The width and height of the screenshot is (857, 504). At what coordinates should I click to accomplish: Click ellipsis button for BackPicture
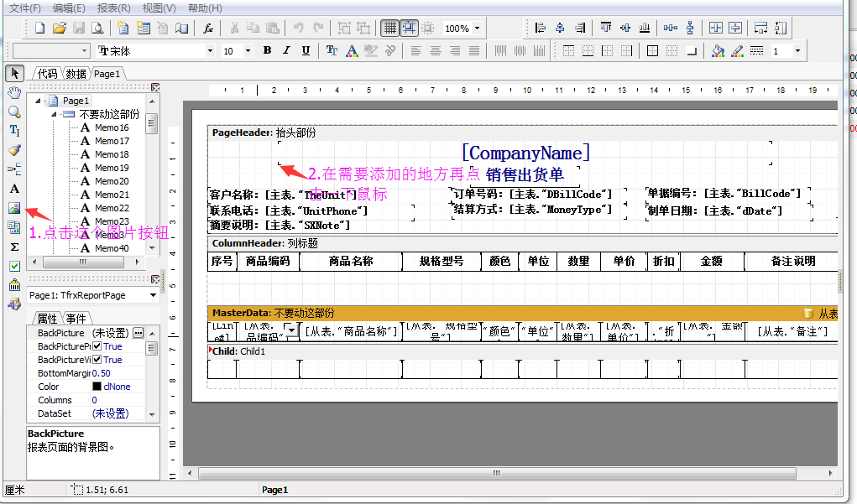pos(138,333)
